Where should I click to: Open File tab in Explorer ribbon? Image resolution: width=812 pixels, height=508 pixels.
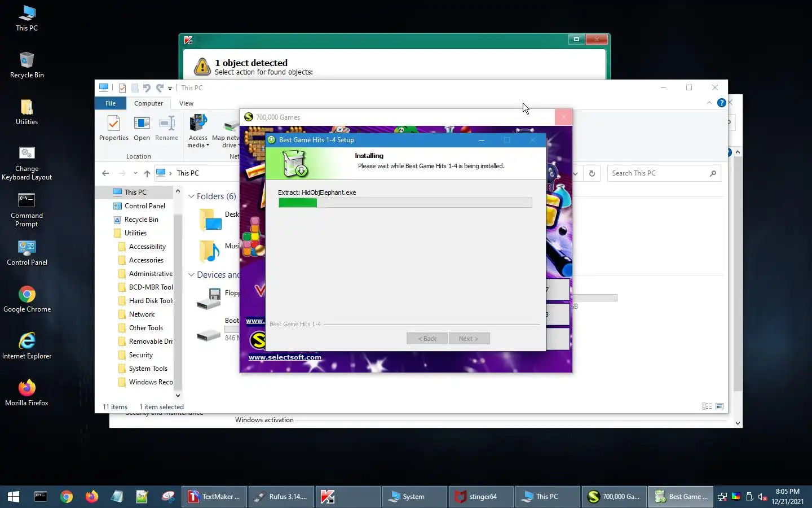[111, 103]
